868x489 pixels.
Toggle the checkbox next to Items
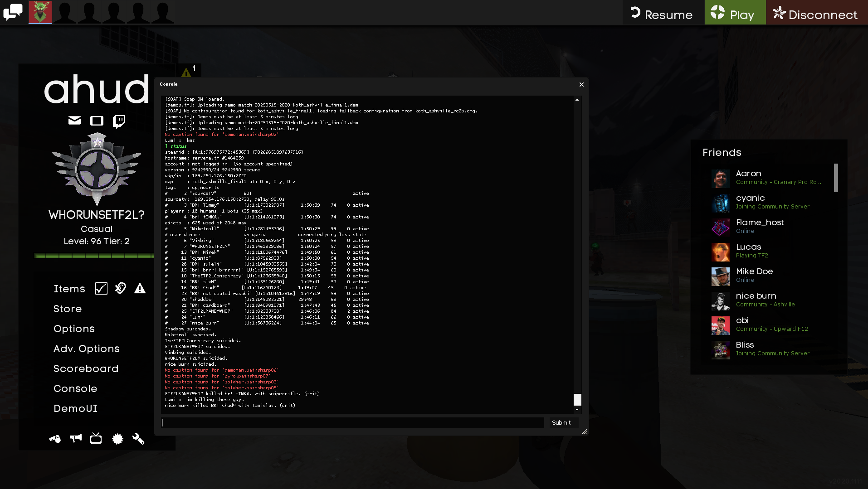coord(101,289)
